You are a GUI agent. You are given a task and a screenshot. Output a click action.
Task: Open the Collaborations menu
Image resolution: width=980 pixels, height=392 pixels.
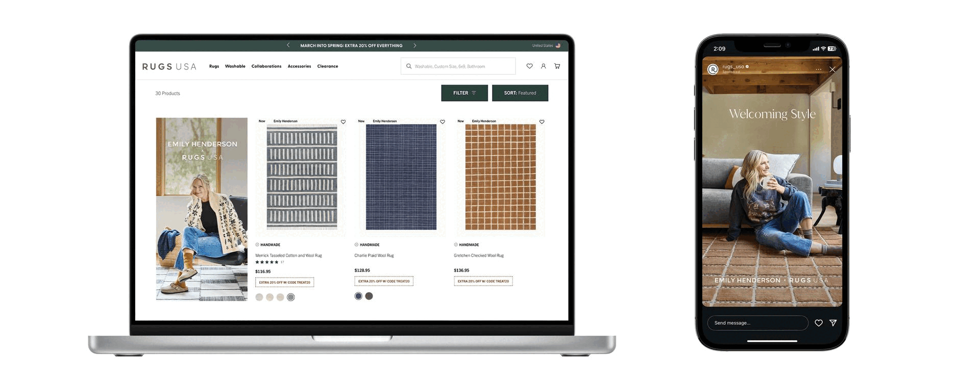[266, 66]
